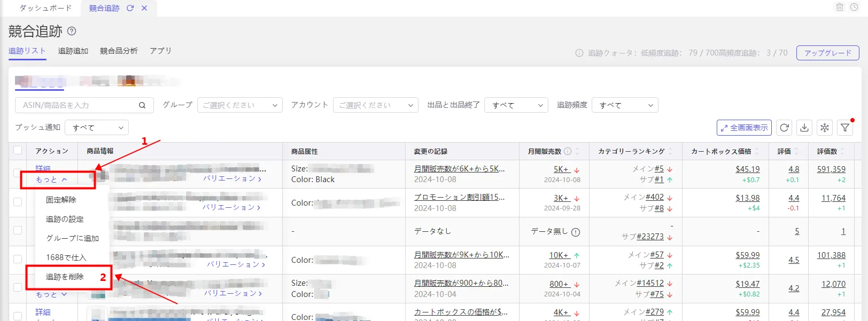
Task: Tick checkbox of the $19.47 product row
Action: pos(18,287)
